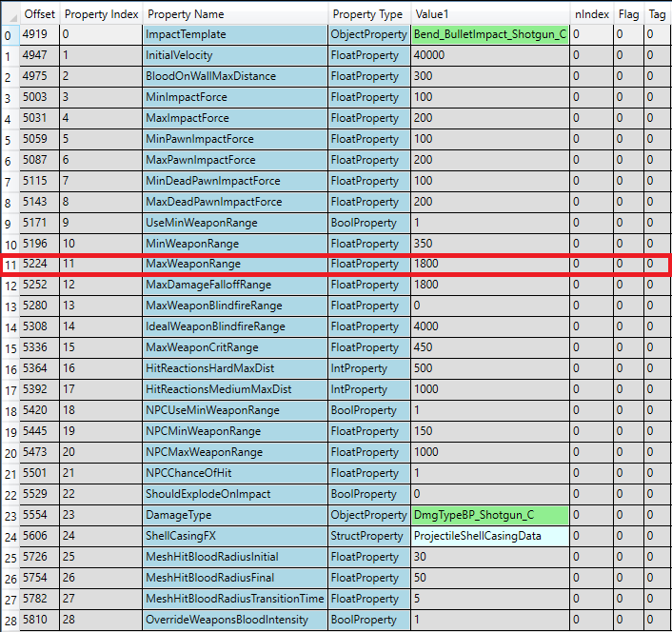
Task: Select MaxWeaponCritRange property name
Action: (x=235, y=347)
